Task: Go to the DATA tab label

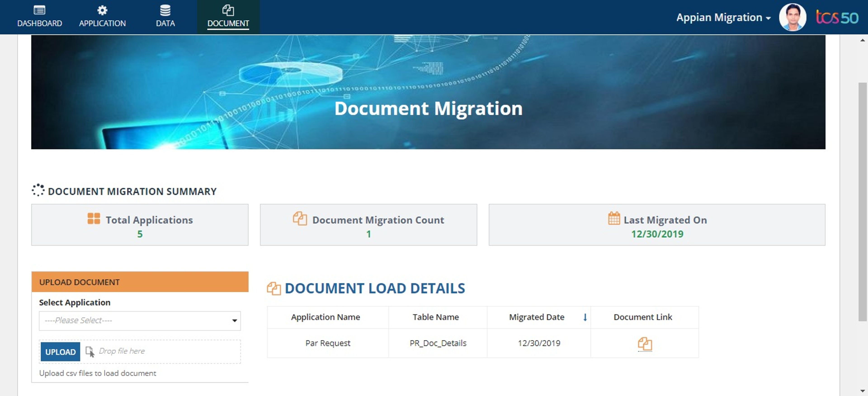Action: click(x=165, y=23)
